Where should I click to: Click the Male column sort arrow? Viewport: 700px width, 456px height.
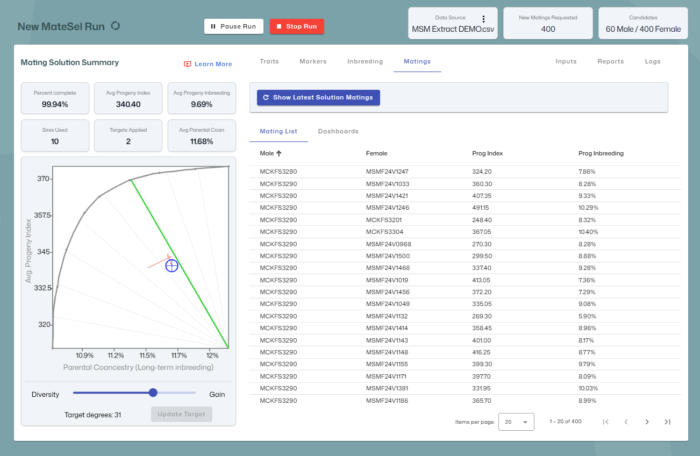click(279, 154)
